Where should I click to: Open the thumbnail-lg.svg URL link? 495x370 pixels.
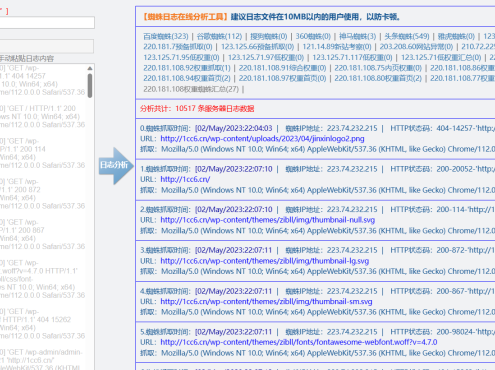(x=265, y=261)
